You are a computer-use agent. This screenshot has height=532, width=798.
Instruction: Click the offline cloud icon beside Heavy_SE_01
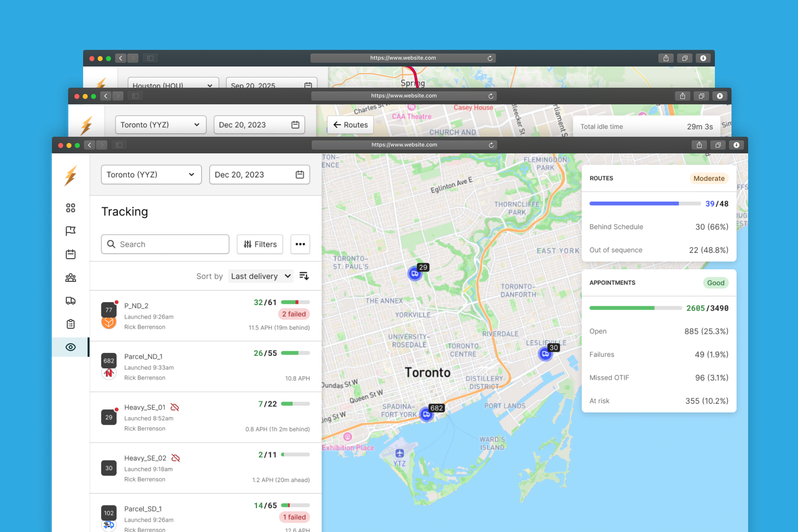click(175, 407)
